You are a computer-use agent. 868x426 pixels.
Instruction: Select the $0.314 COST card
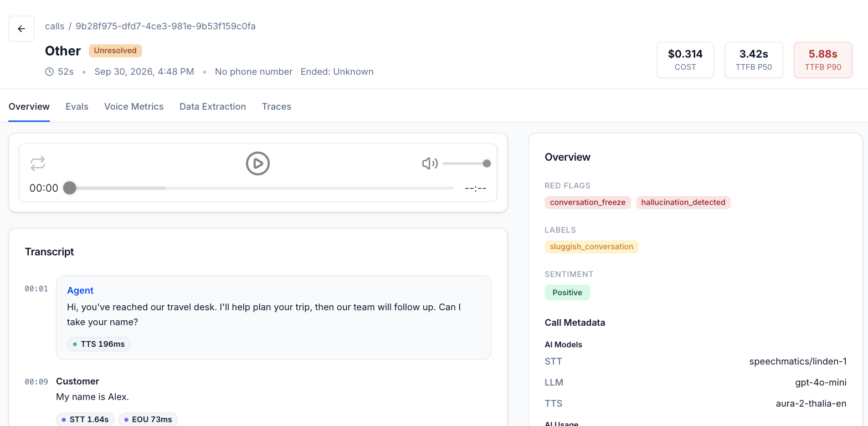point(685,60)
